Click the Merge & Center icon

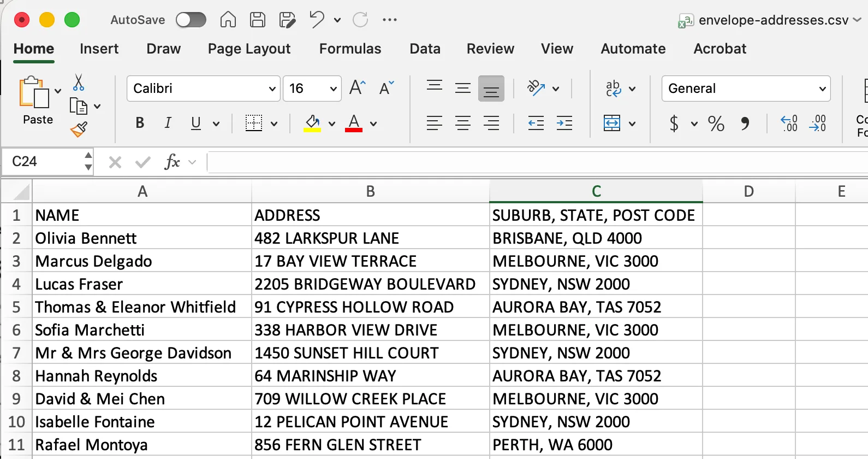[x=612, y=123]
